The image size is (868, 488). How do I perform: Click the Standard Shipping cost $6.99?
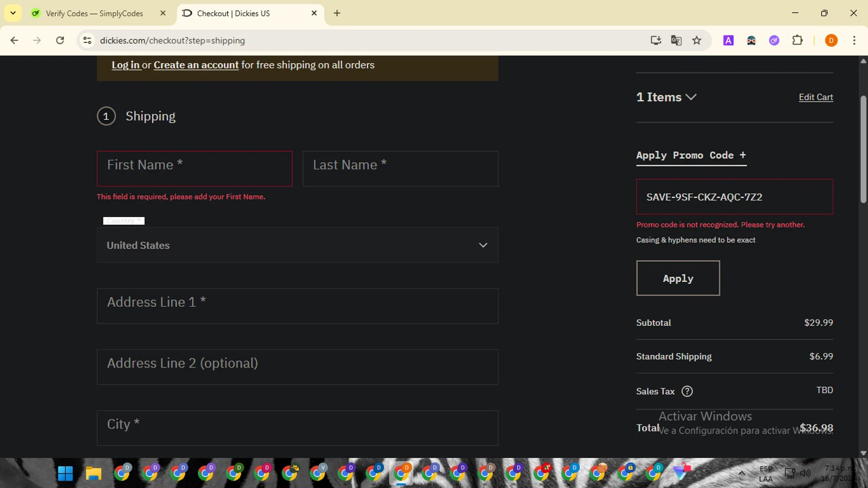[821, 356]
